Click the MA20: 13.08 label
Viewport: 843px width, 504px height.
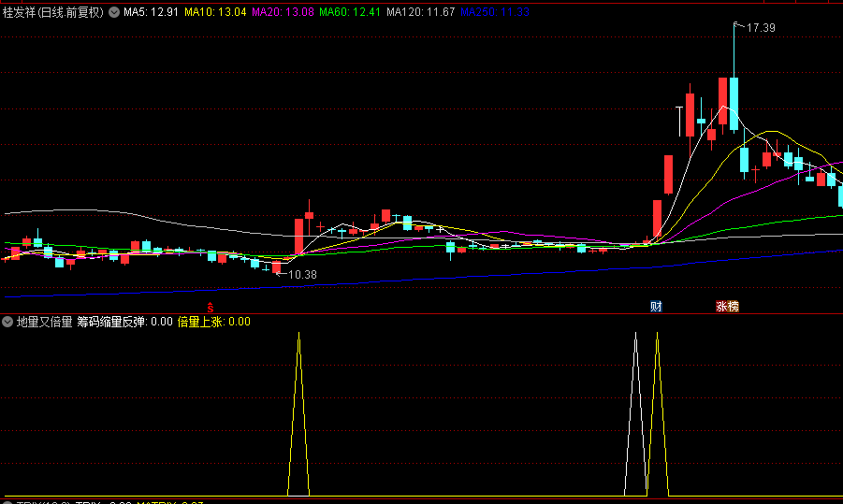[283, 12]
